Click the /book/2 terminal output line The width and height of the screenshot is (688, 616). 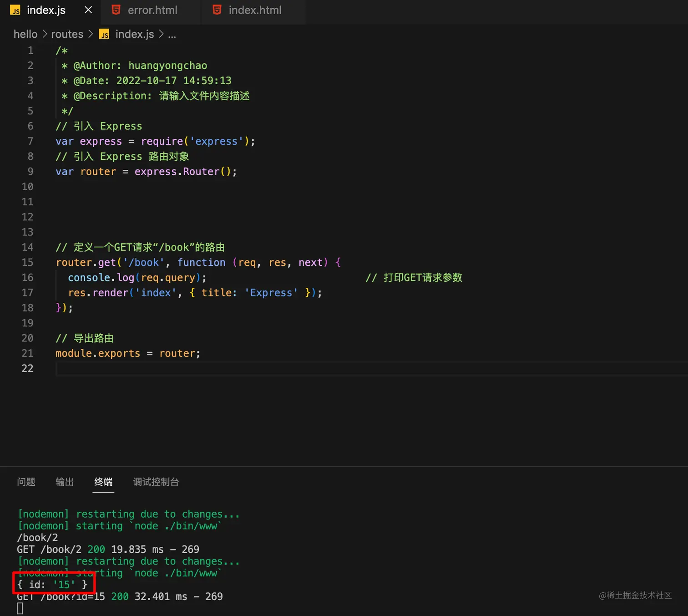coord(37,538)
